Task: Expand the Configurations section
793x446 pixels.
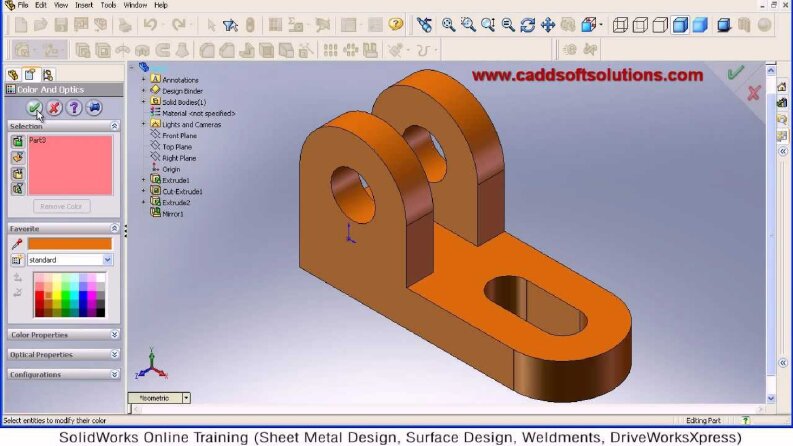Action: coord(114,374)
